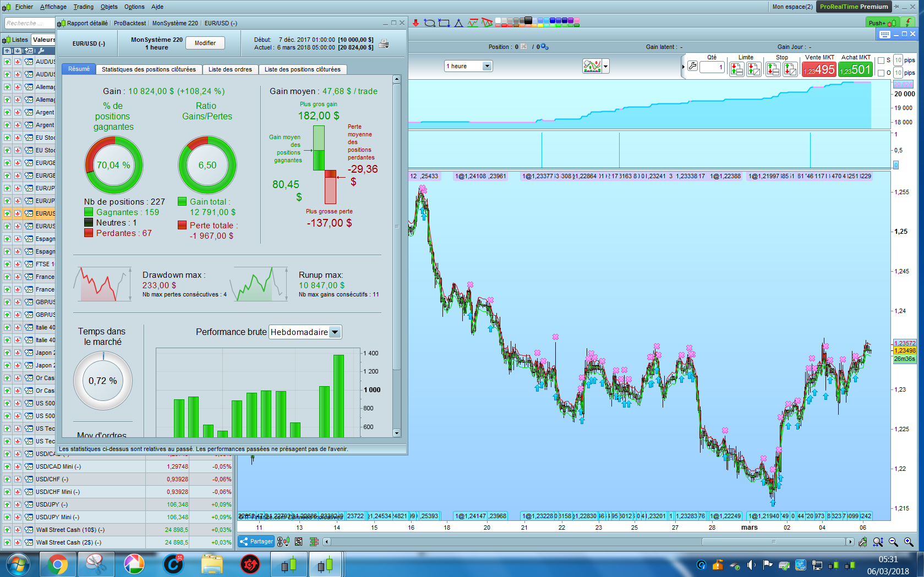Click the Recherche search field
This screenshot has width=924, height=577.
(x=30, y=23)
